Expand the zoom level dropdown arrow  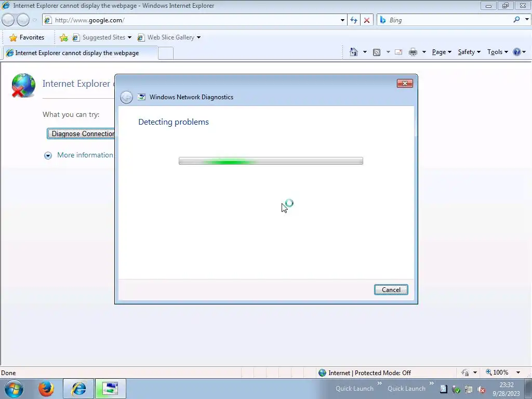[x=518, y=373]
